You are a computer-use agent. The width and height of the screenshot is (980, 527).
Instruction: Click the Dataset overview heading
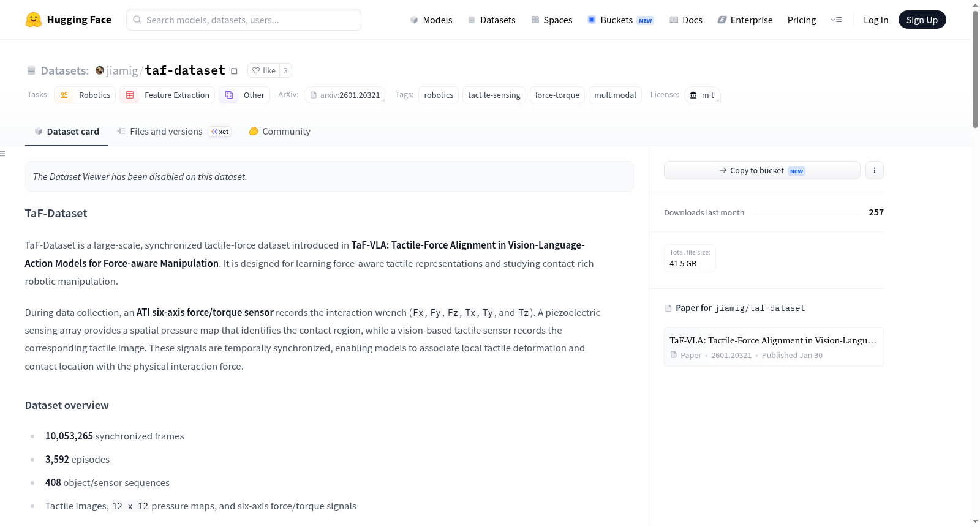(67, 405)
